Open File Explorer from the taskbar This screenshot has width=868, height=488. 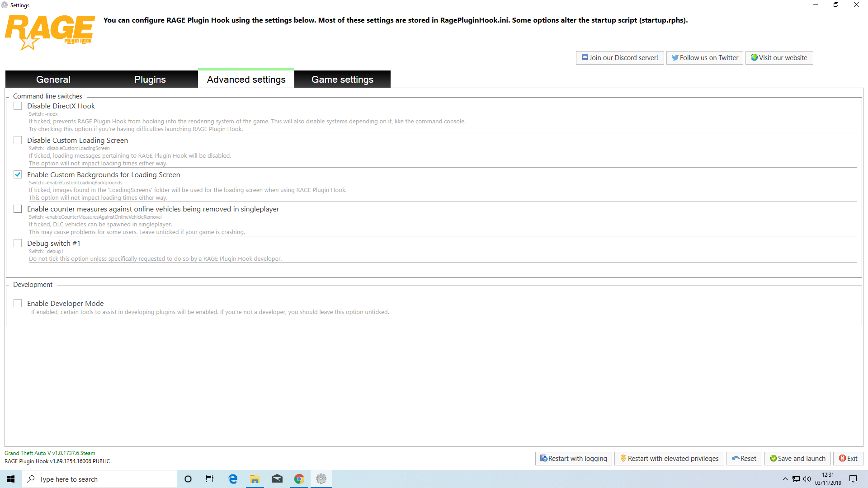point(255,479)
